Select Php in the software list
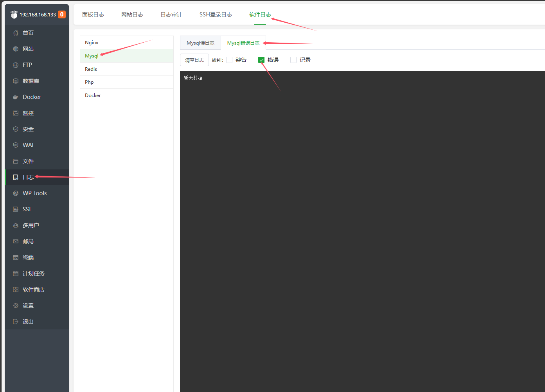 127,82
